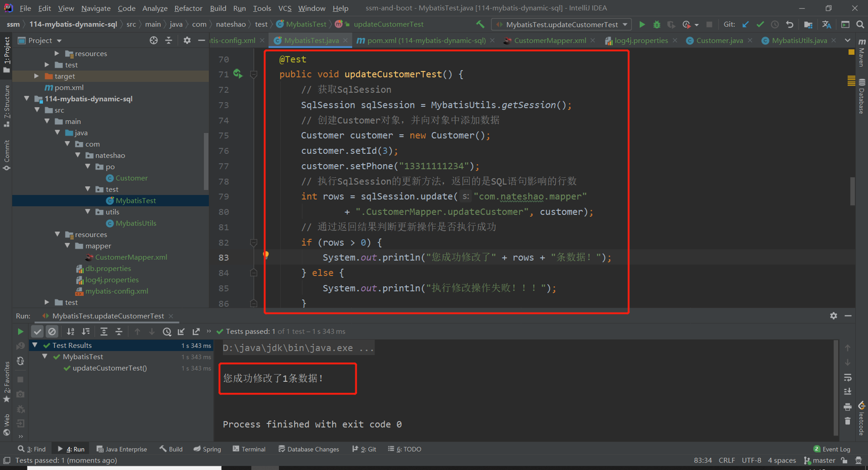The height and width of the screenshot is (470, 868).
Task: Fold method at line 71 gutter
Action: [x=254, y=74]
